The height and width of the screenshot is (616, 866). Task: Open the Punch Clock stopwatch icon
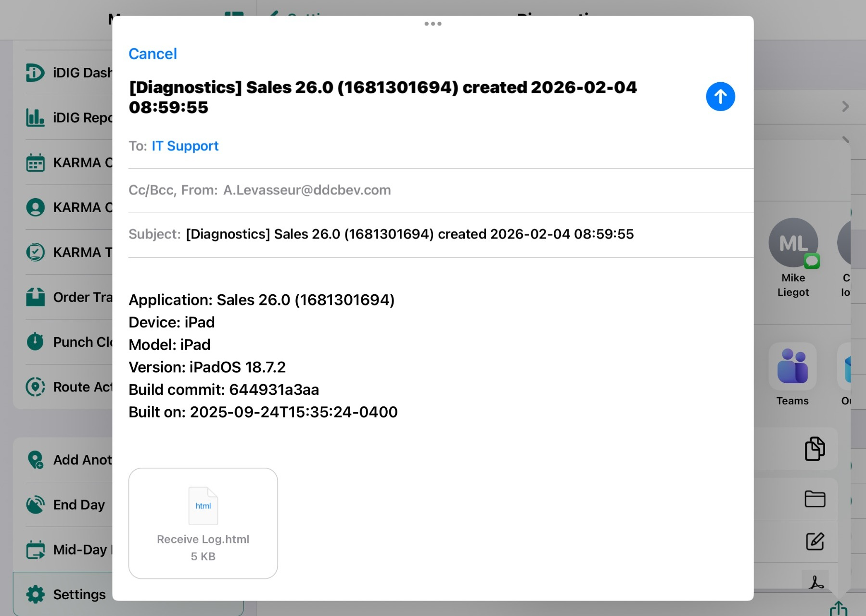click(x=35, y=341)
